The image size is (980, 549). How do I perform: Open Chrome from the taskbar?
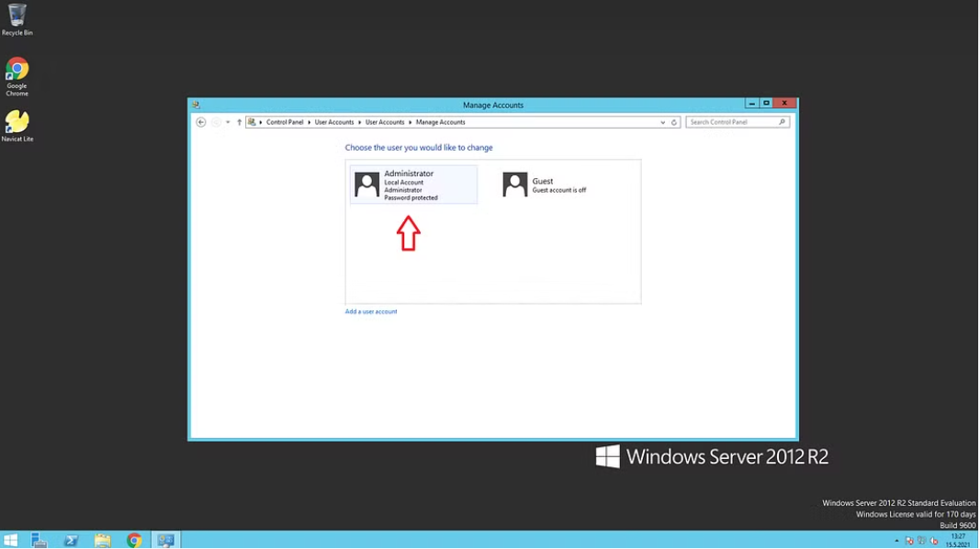(134, 540)
